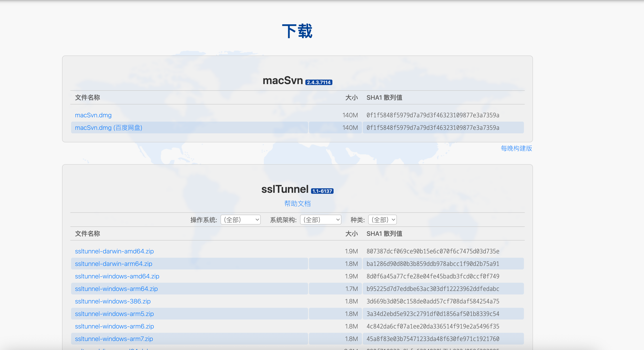Download ssltunnel-windows-arm64.zip
Image resolution: width=644 pixels, height=350 pixels.
coord(116,289)
